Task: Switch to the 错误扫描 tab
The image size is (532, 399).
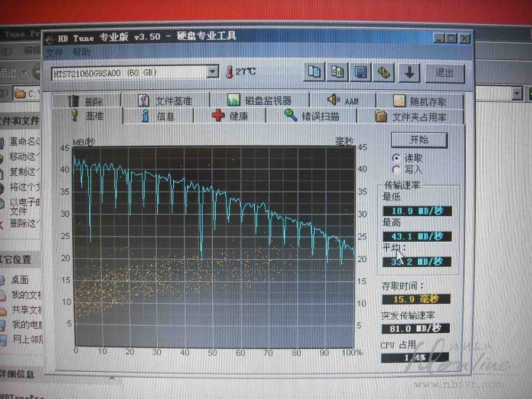Action: pyautogui.click(x=311, y=116)
